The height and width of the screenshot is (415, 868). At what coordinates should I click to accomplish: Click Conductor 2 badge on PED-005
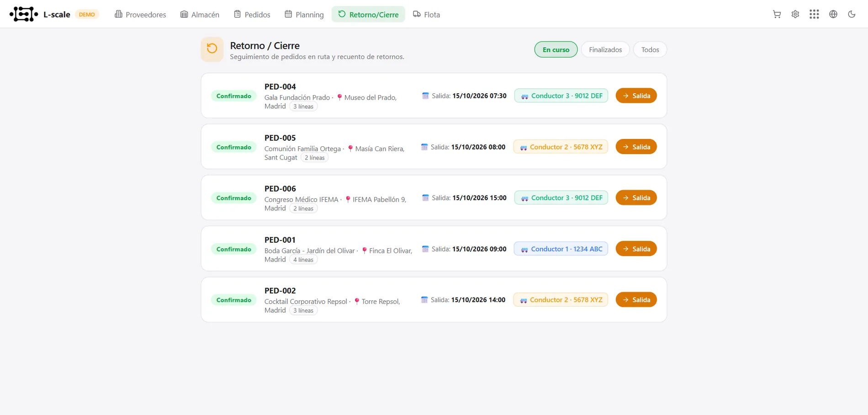pos(561,147)
